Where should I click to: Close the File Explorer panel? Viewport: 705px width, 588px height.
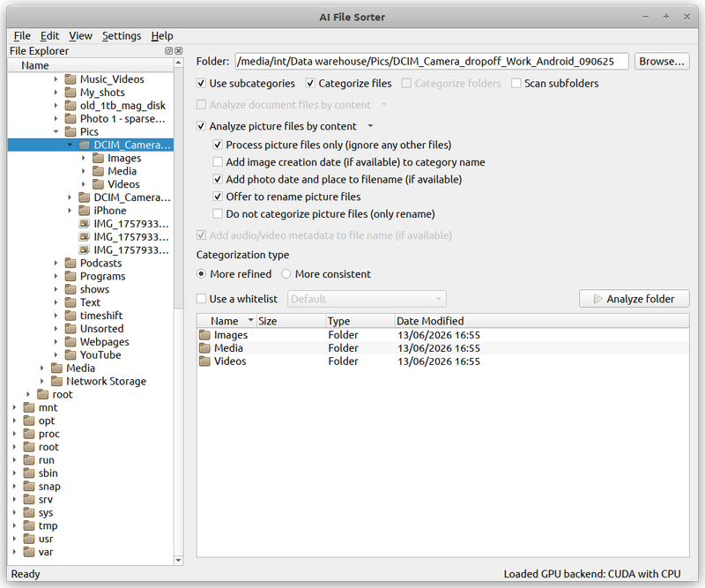coord(179,51)
